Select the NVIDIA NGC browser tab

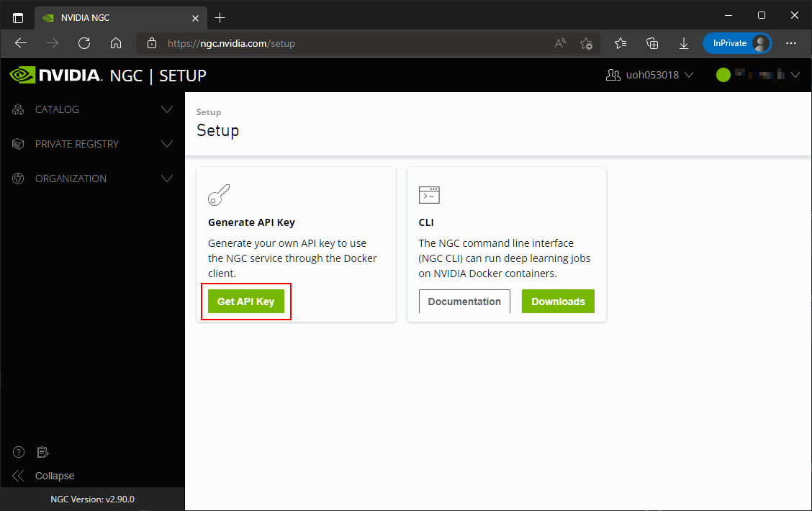pos(115,17)
